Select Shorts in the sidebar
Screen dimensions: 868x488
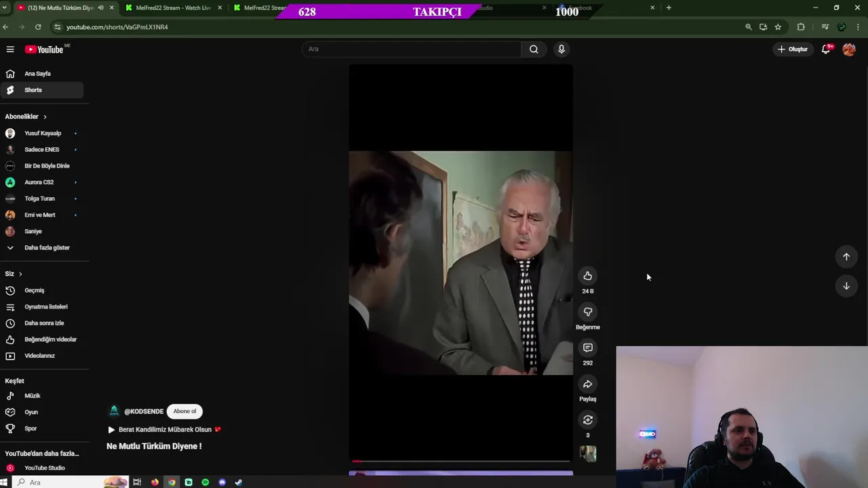[x=42, y=89]
